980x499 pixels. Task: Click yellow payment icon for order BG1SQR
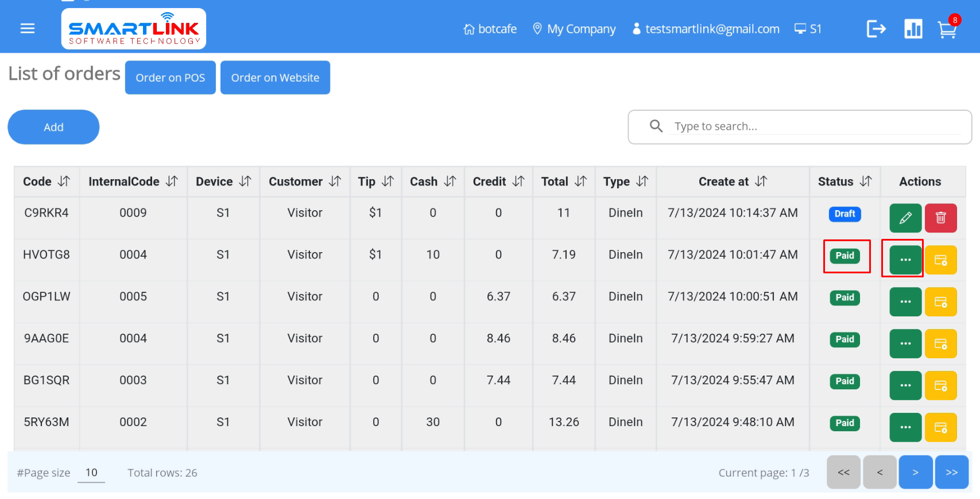[x=940, y=386]
